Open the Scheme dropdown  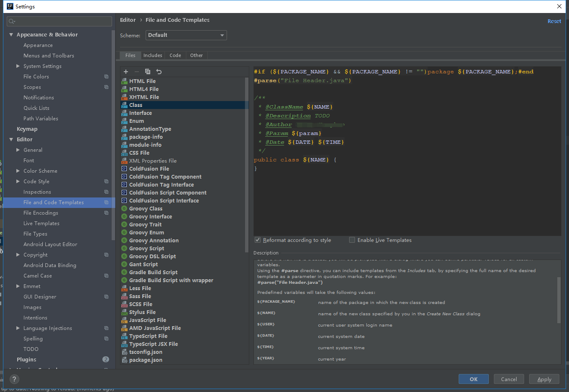tap(186, 35)
